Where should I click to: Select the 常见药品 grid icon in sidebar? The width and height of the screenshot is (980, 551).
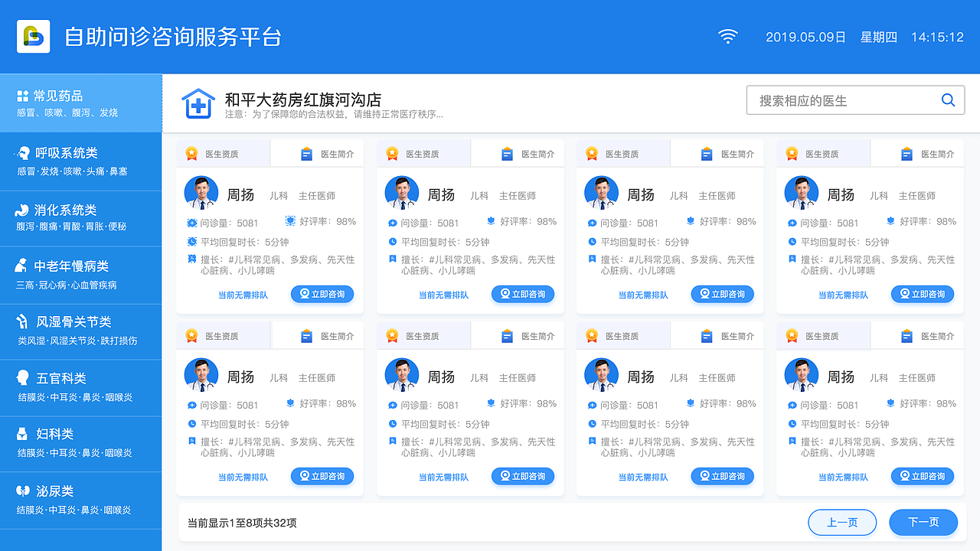click(21, 96)
